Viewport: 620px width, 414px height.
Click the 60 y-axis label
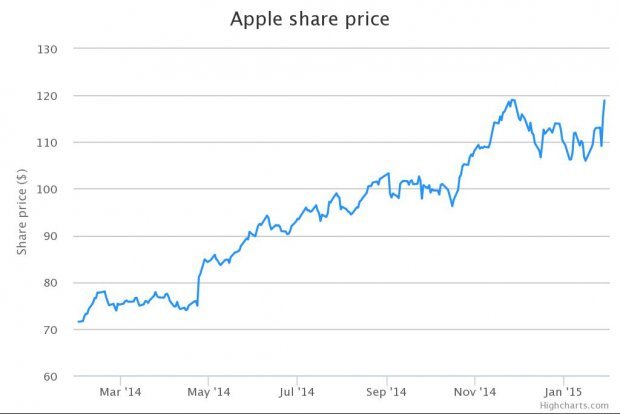click(52, 377)
